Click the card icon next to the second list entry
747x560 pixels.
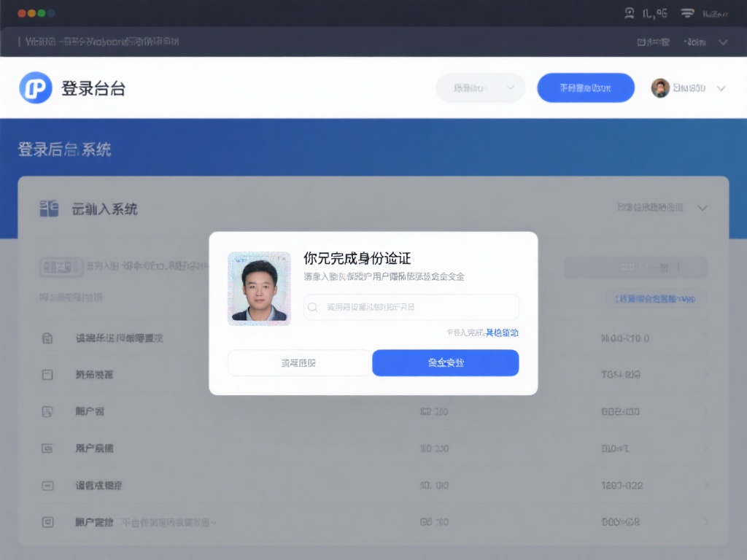47,374
